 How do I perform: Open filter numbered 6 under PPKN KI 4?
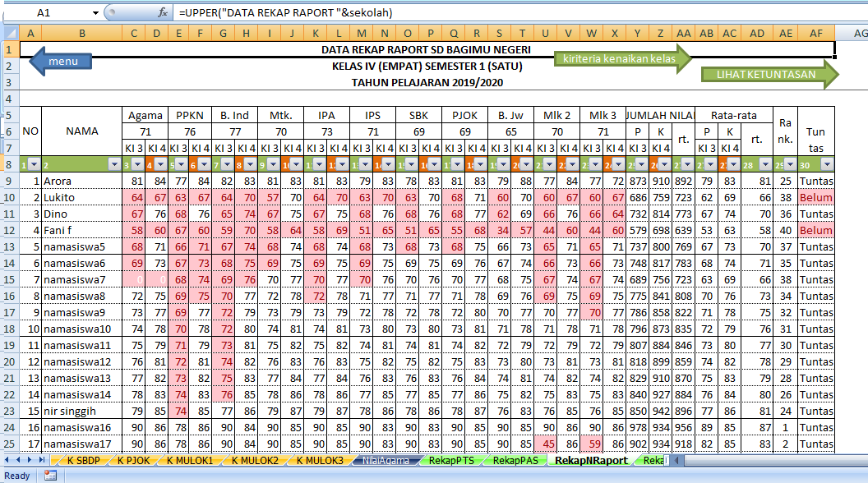[205, 164]
